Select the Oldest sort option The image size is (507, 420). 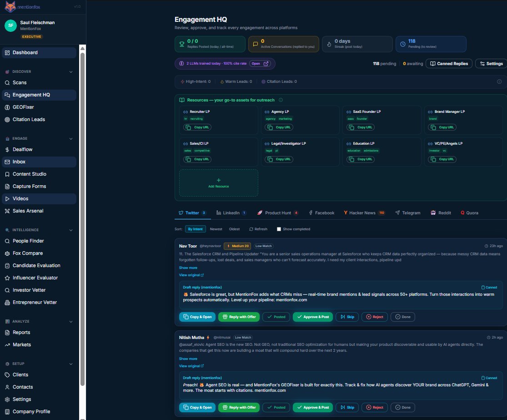[x=235, y=229]
